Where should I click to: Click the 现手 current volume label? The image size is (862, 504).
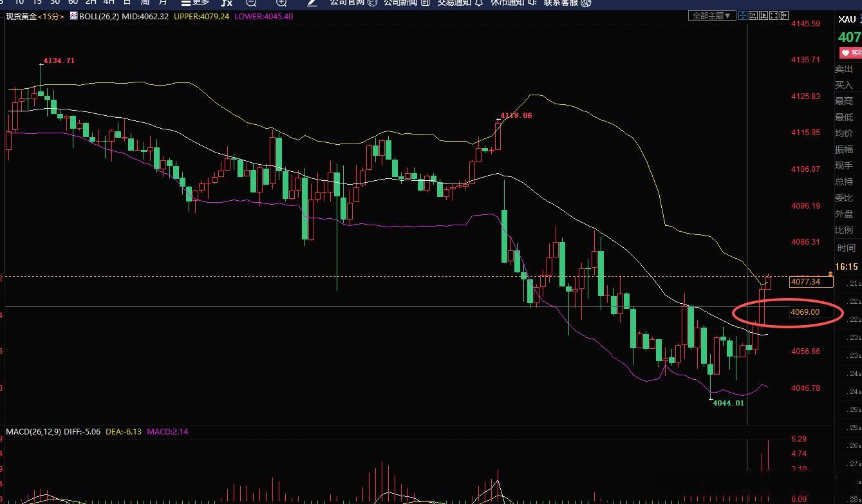(x=844, y=165)
